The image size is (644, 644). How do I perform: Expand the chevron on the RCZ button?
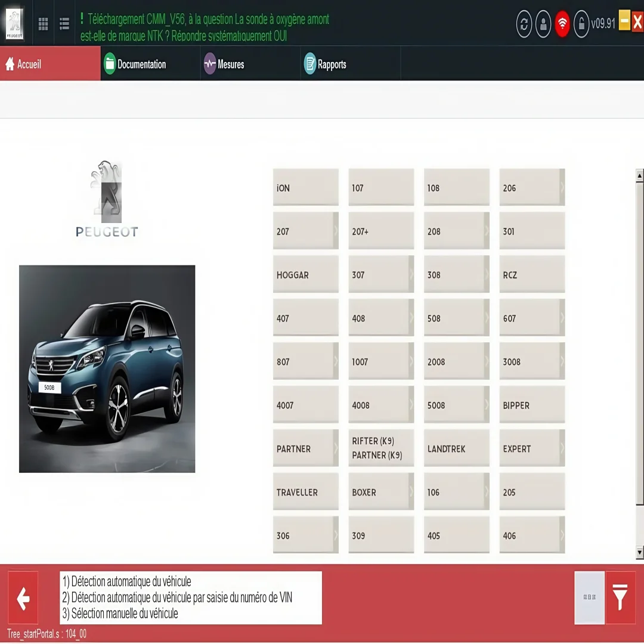(x=561, y=274)
